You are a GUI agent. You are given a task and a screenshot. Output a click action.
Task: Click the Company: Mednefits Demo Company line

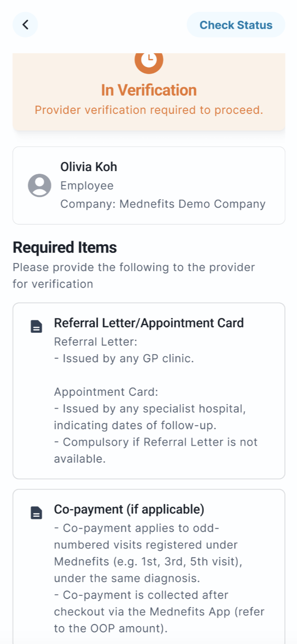coord(163,204)
